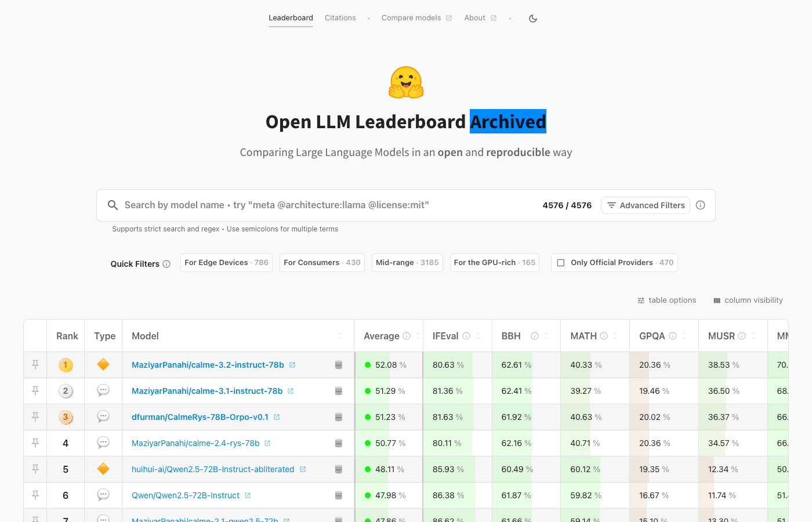Open database details icon for calme-3.1-instruct-78b

coord(339,391)
